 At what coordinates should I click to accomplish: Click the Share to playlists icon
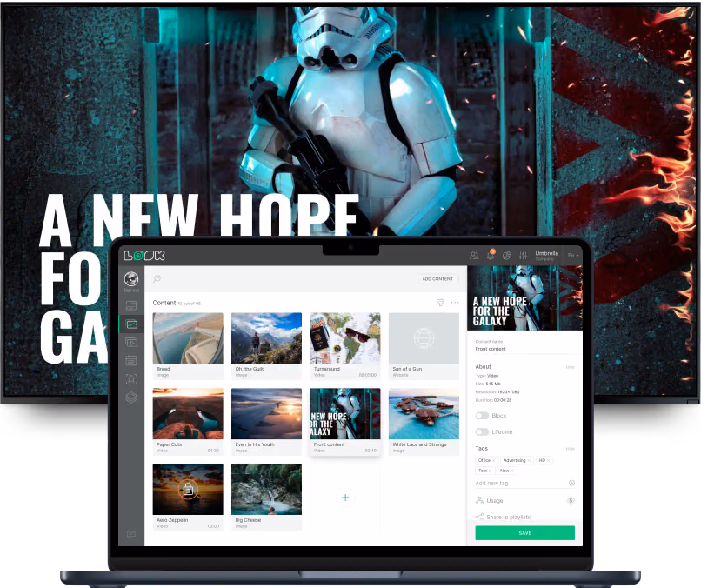(479, 517)
